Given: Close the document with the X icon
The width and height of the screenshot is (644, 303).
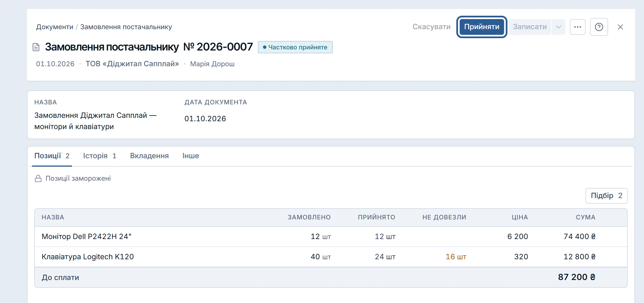Looking at the screenshot, I should [620, 27].
